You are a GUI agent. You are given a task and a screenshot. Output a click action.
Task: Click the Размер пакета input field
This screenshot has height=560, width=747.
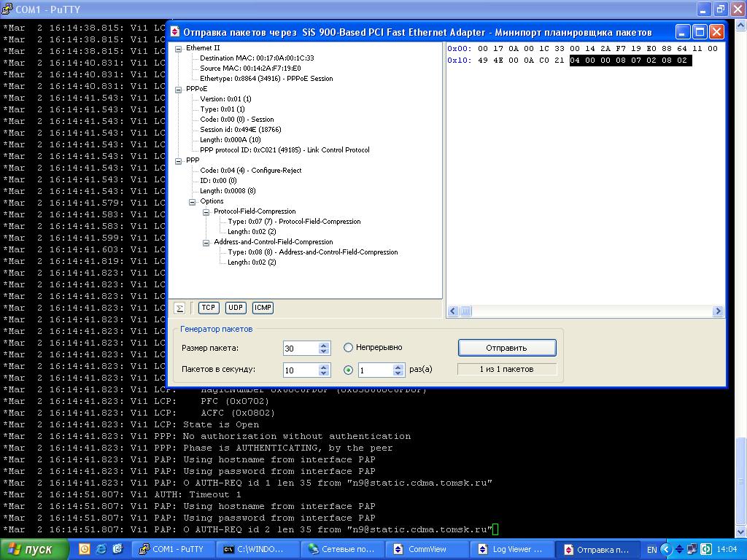[x=301, y=349]
